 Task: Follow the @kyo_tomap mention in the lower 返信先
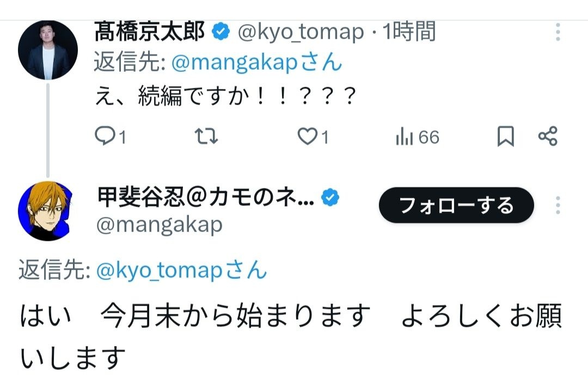(x=159, y=270)
